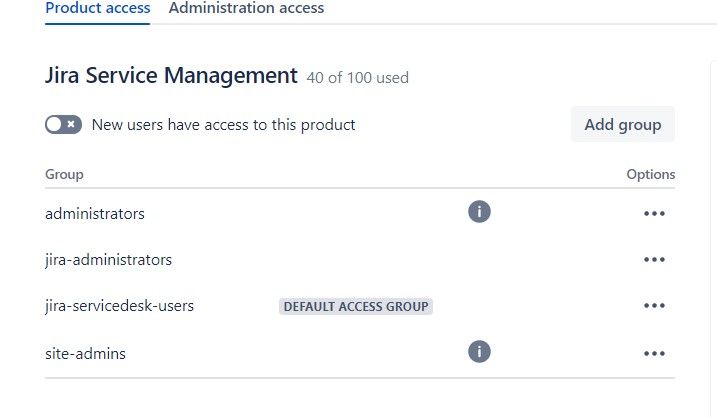Switch to the Product access tab
This screenshot has width=717, height=417.
click(97, 8)
